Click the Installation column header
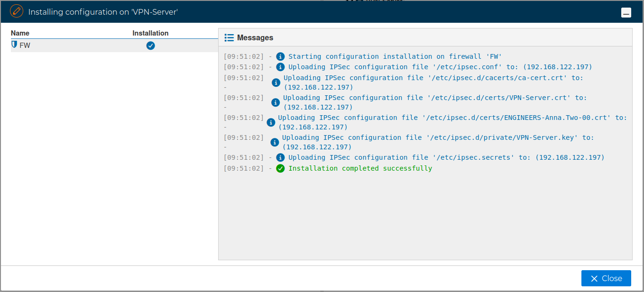644x292 pixels. (x=150, y=33)
